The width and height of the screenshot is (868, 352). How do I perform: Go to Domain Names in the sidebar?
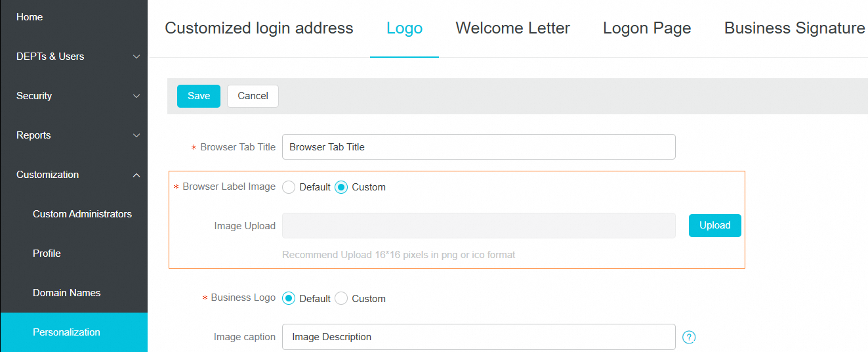click(x=66, y=293)
